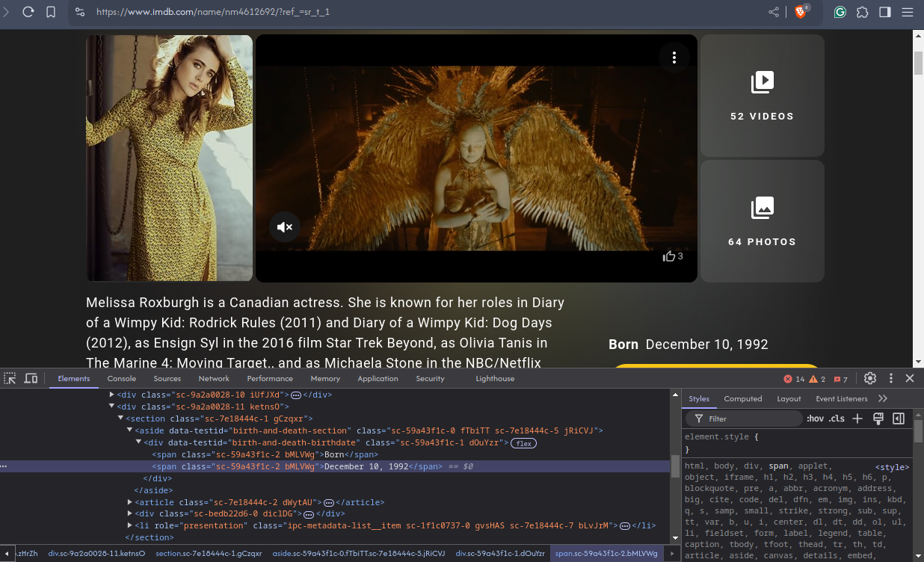Open hidden tabs with double-chevron
The width and height of the screenshot is (924, 562).
(x=881, y=398)
